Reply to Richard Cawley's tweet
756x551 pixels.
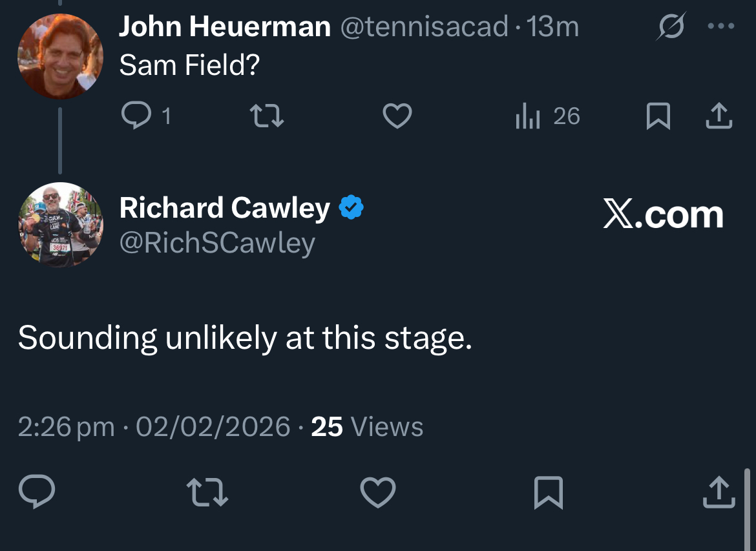click(37, 492)
